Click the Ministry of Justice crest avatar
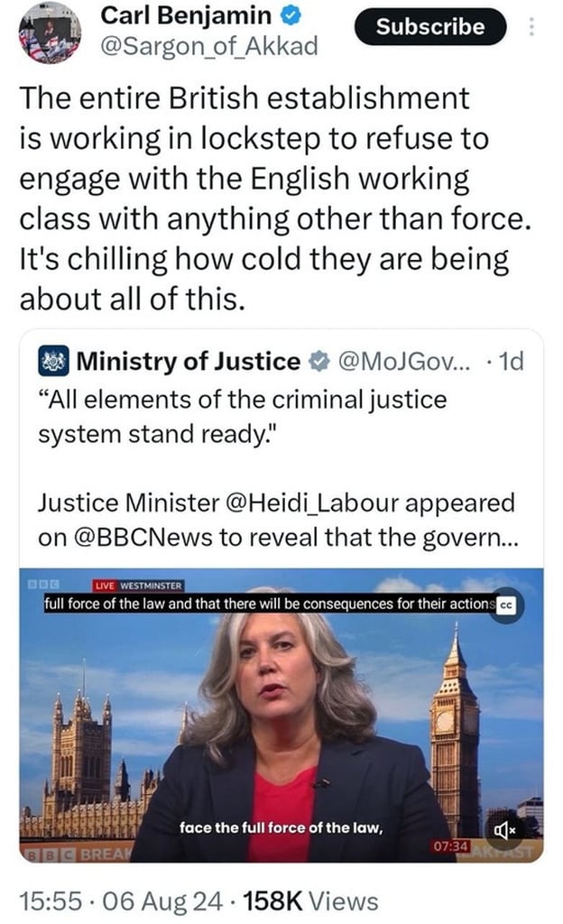 tap(53, 362)
